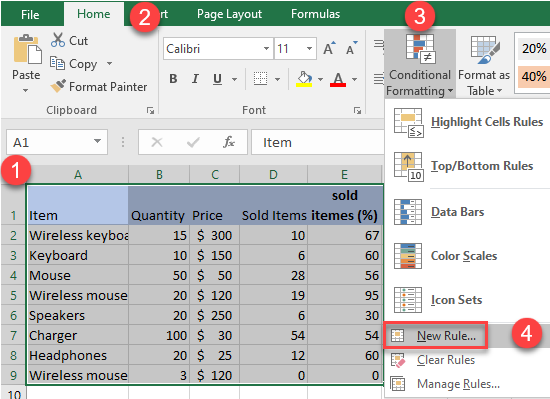
Task: Click New Rule icon in menu
Action: [397, 336]
